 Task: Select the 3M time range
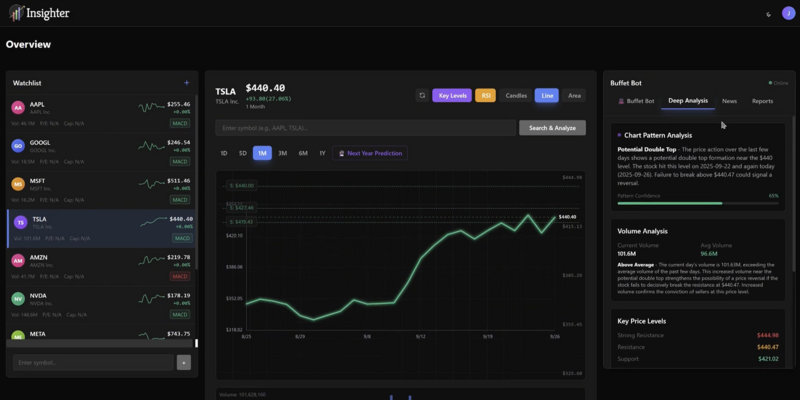(283, 153)
